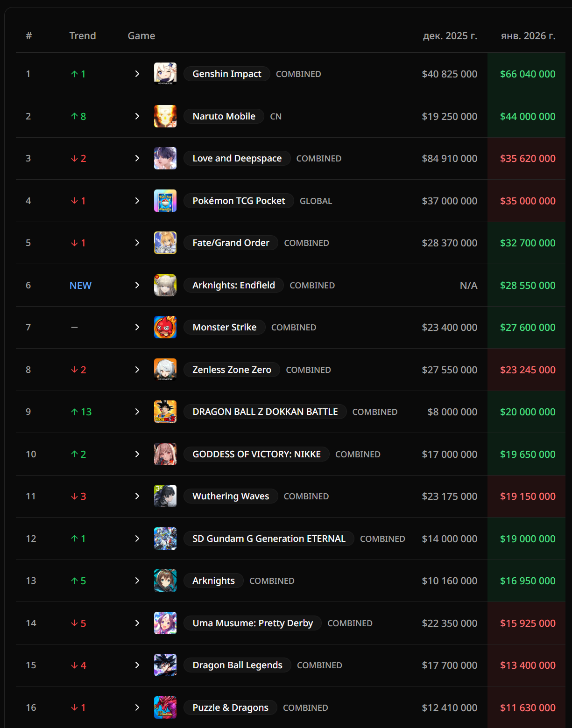Click the дек. 2025 г. column header
572x728 pixels.
[450, 36]
